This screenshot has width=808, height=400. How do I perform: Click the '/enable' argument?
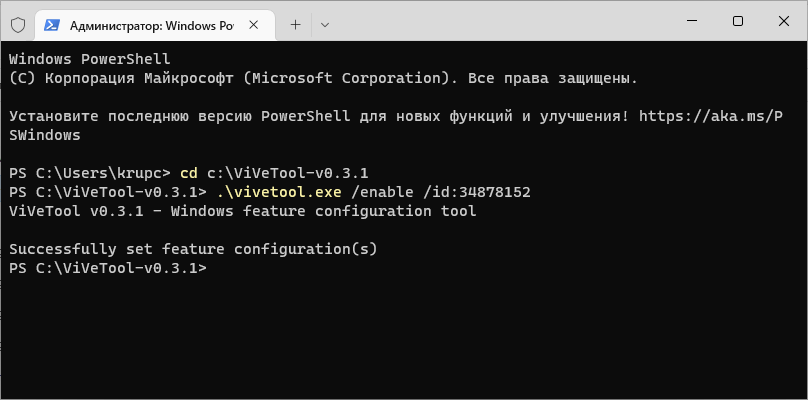(x=382, y=192)
